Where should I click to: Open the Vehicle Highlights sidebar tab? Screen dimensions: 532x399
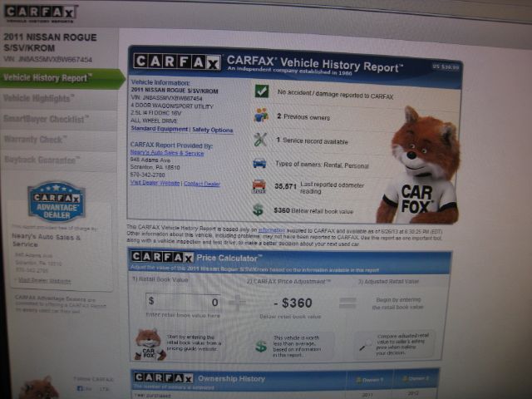[41, 98]
